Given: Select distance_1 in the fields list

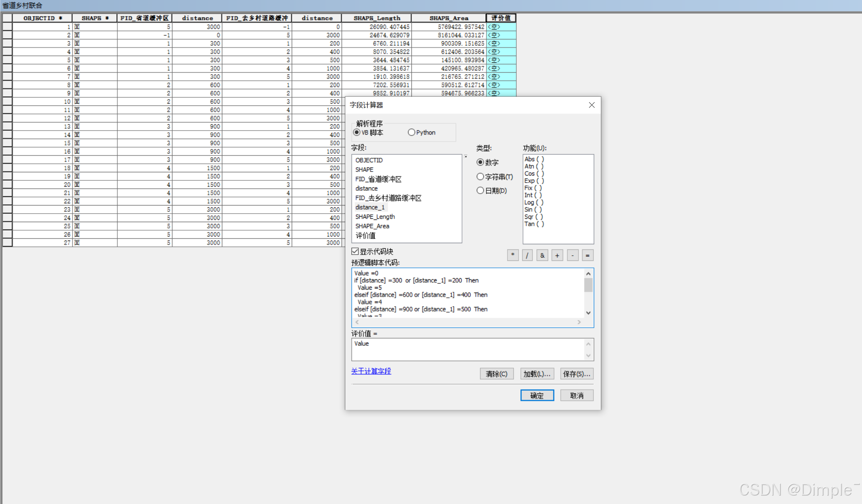Looking at the screenshot, I should coord(370,207).
